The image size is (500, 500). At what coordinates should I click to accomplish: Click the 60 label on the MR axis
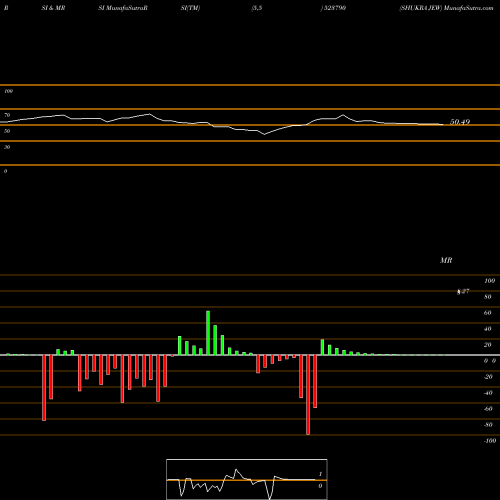point(488,313)
